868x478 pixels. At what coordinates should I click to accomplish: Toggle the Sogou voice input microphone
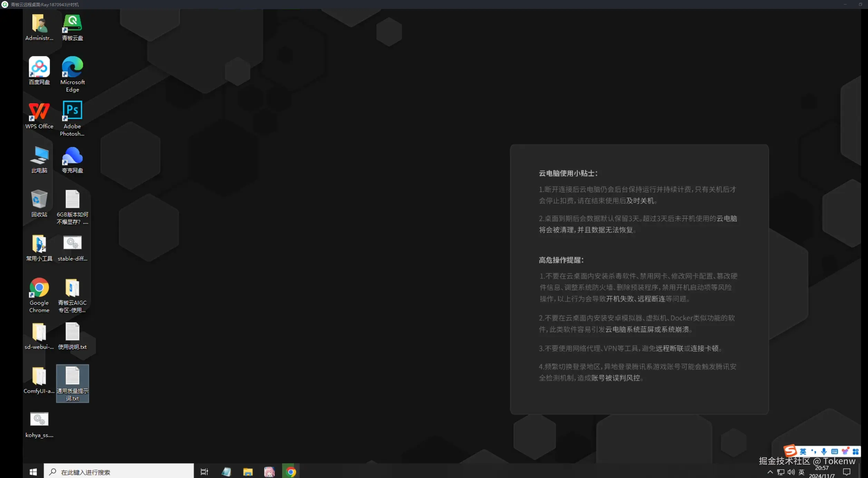[x=824, y=452]
